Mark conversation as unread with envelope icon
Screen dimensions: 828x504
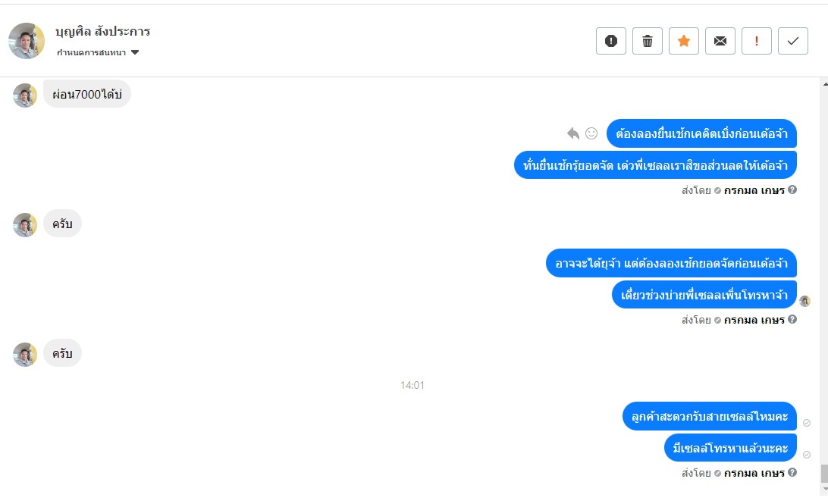(x=720, y=41)
